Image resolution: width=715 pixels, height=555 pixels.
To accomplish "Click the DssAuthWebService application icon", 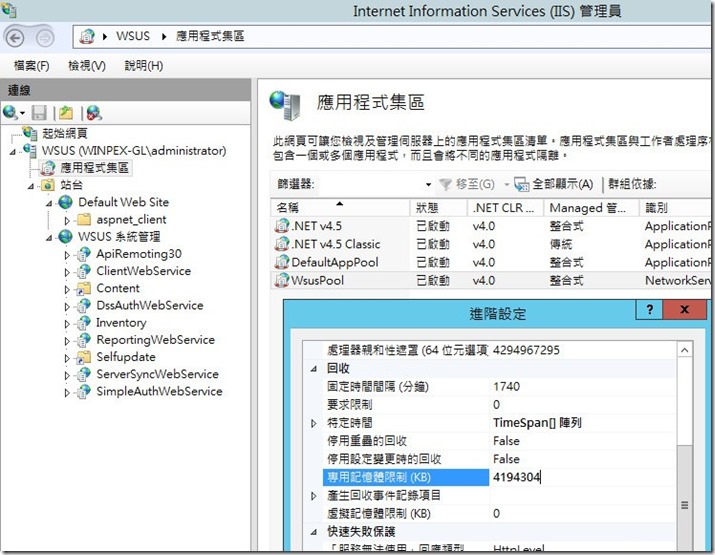I will pyautogui.click(x=83, y=306).
